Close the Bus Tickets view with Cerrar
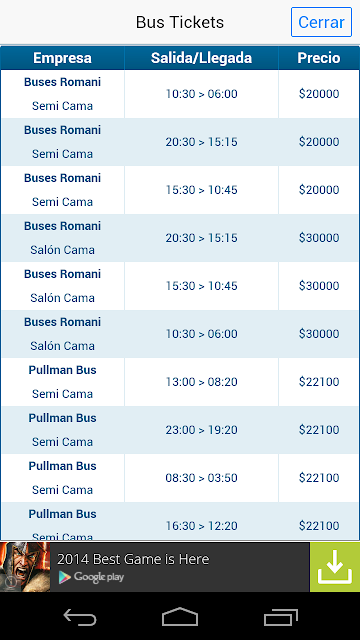The image size is (360, 640). tap(321, 22)
